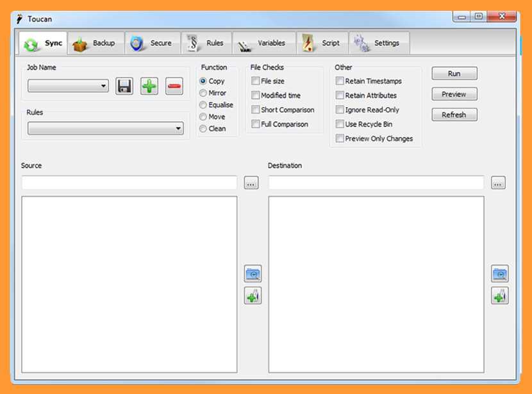Select the Mirror function radio button
532x394 pixels.
pos(203,93)
